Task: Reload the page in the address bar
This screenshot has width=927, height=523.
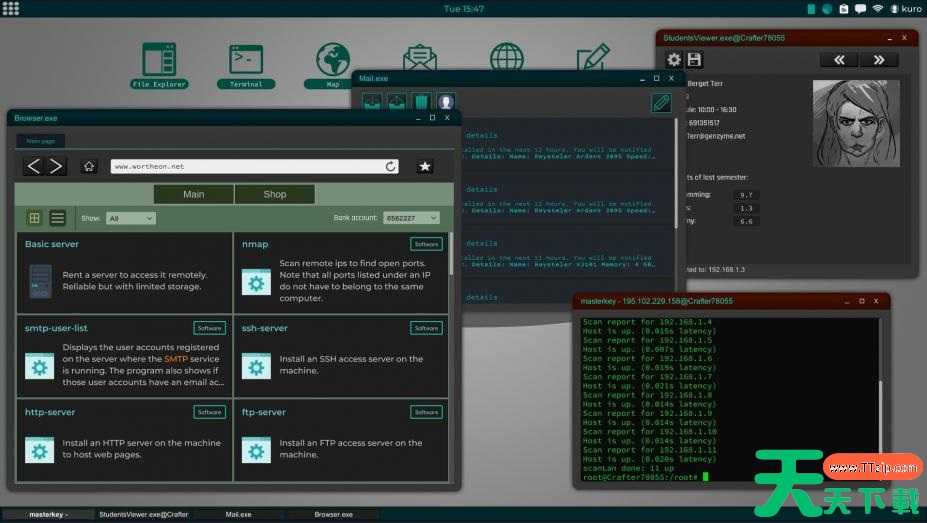Action: (x=391, y=166)
